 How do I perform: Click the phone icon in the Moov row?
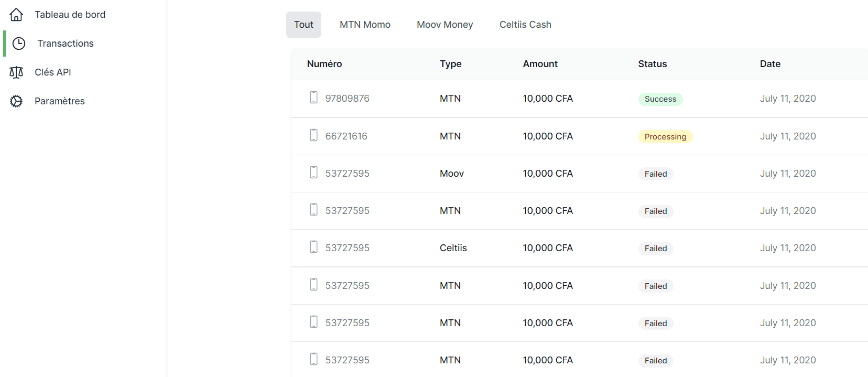(313, 173)
